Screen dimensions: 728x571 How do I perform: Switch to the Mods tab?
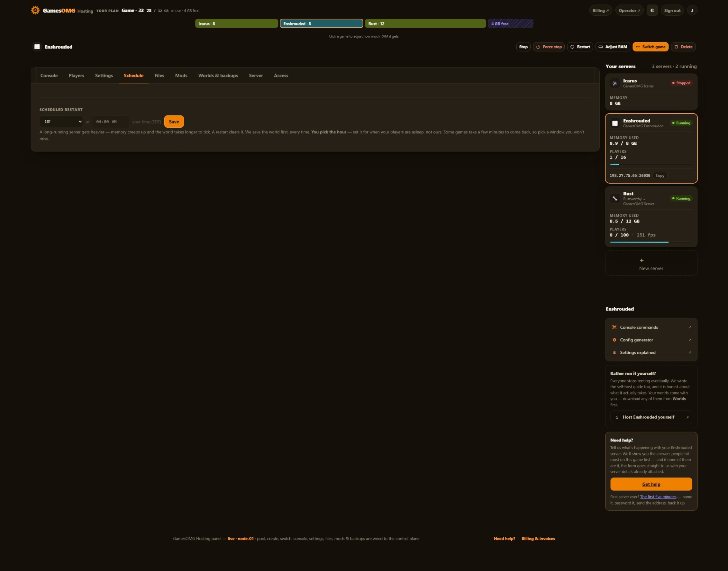(181, 76)
